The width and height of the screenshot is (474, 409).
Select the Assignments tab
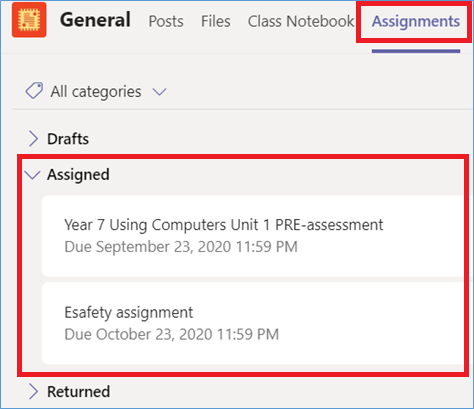pos(416,21)
